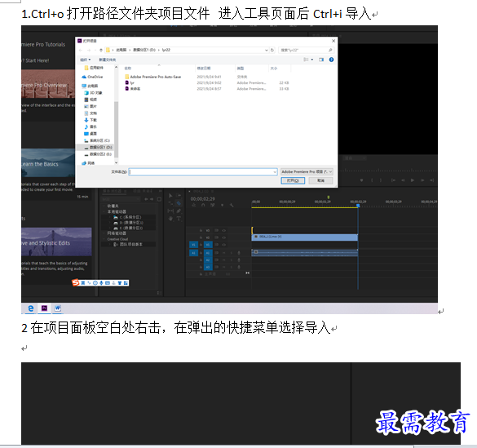Select 此电脑 in the dialog navigation pane
This screenshot has height=448, width=477.
90,86
